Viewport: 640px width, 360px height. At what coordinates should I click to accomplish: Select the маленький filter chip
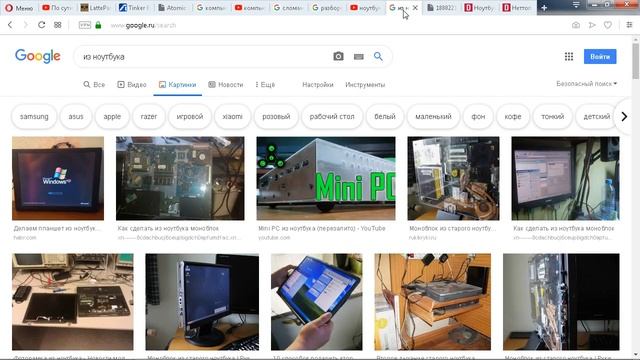click(x=433, y=116)
